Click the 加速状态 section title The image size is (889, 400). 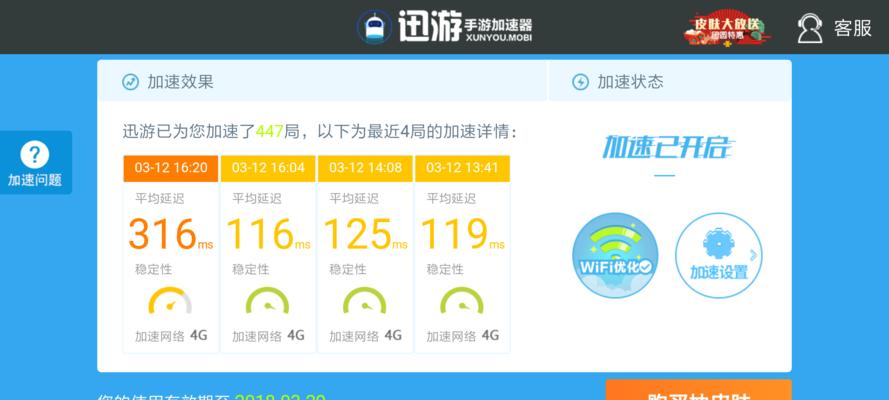click(630, 82)
